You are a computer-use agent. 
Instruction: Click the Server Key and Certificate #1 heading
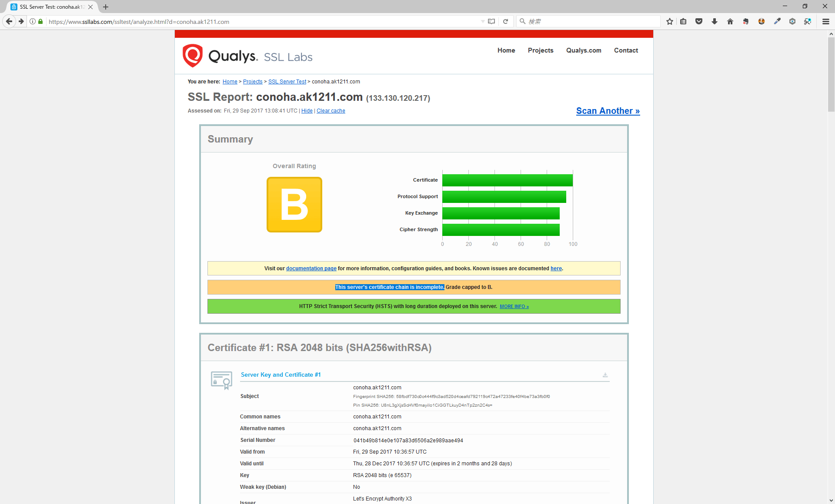coord(281,375)
